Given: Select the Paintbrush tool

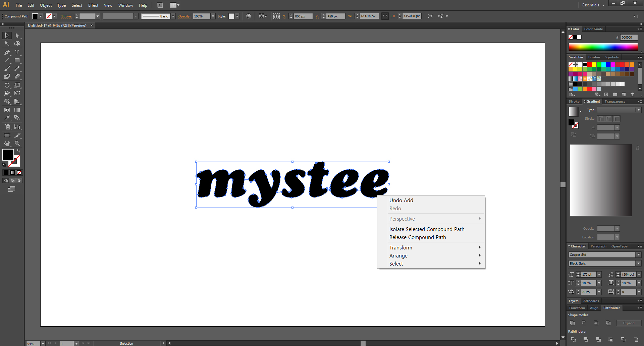Looking at the screenshot, I should point(7,68).
